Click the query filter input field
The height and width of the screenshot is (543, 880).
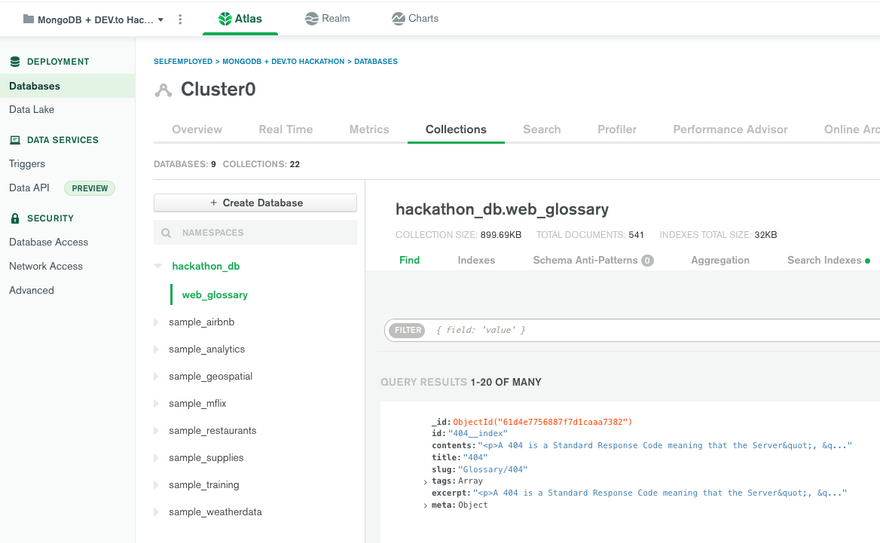pyautogui.click(x=650, y=330)
